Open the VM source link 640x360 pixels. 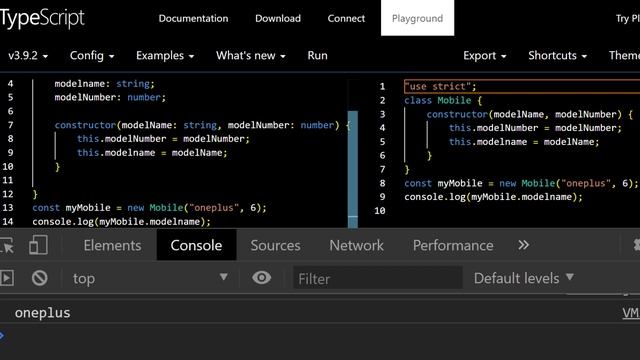pos(631,313)
